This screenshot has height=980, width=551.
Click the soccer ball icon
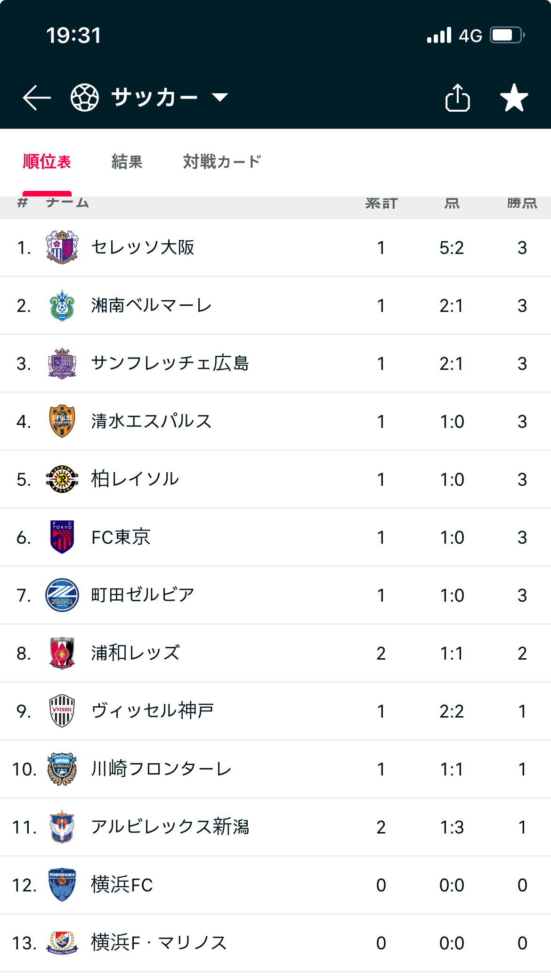[85, 98]
